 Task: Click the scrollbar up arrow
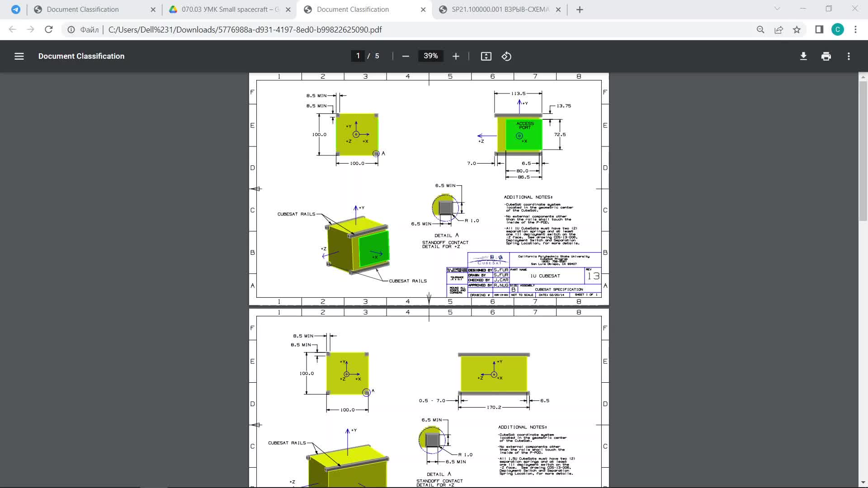863,77
